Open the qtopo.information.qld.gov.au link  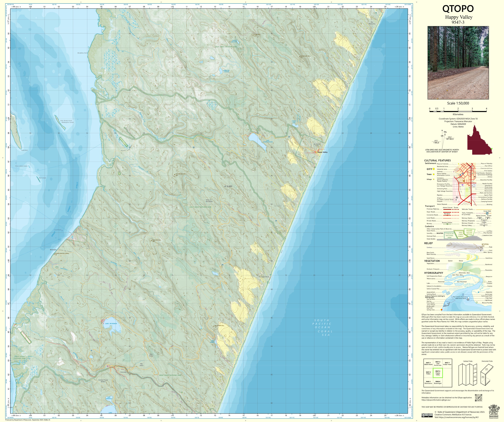point(436,400)
